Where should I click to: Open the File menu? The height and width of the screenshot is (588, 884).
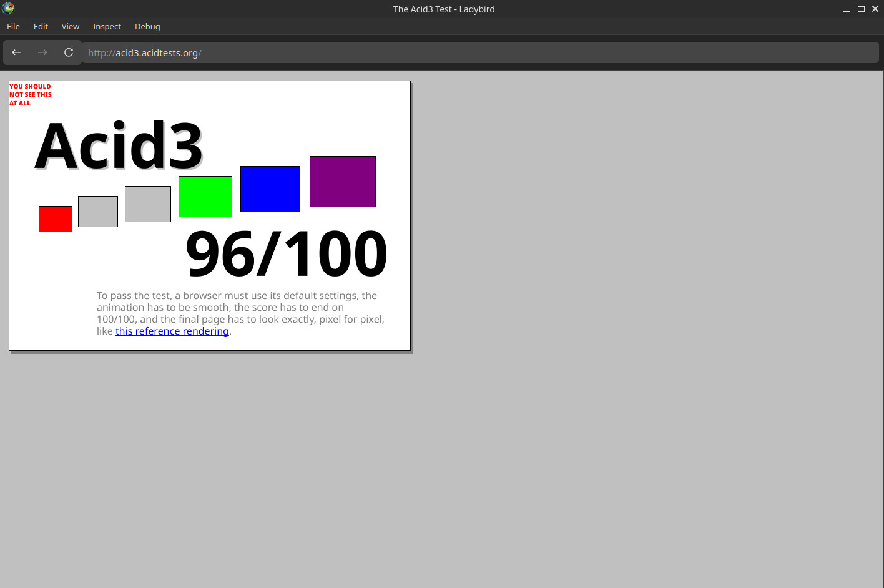pyautogui.click(x=13, y=26)
